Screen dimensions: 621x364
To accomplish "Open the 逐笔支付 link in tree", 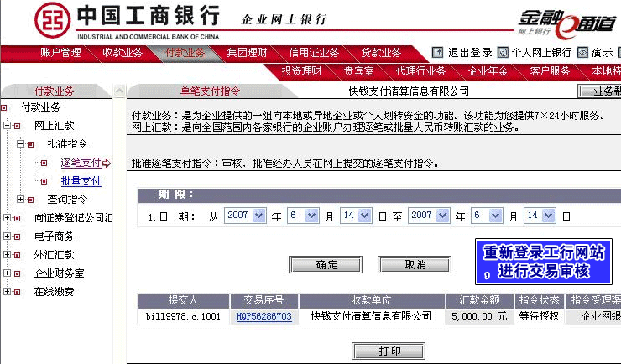I will click(x=81, y=163).
